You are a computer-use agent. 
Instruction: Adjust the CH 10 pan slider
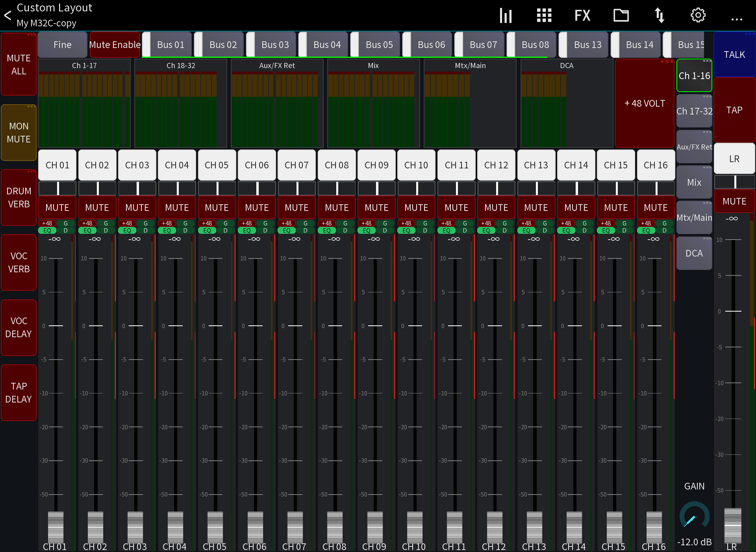pyautogui.click(x=417, y=188)
